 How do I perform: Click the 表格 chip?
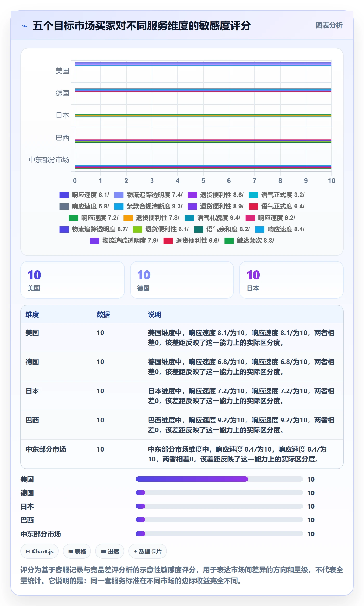point(77,551)
